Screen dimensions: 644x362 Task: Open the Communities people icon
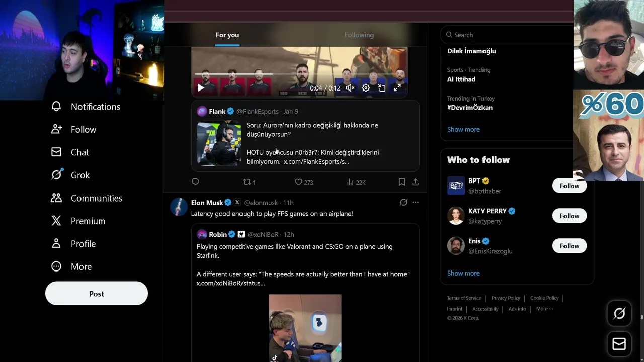(56, 198)
